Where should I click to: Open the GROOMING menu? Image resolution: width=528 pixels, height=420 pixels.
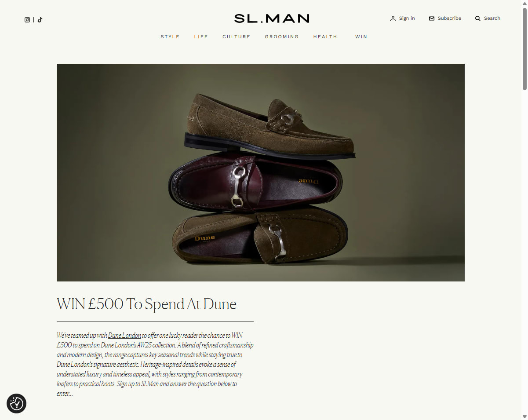282,37
